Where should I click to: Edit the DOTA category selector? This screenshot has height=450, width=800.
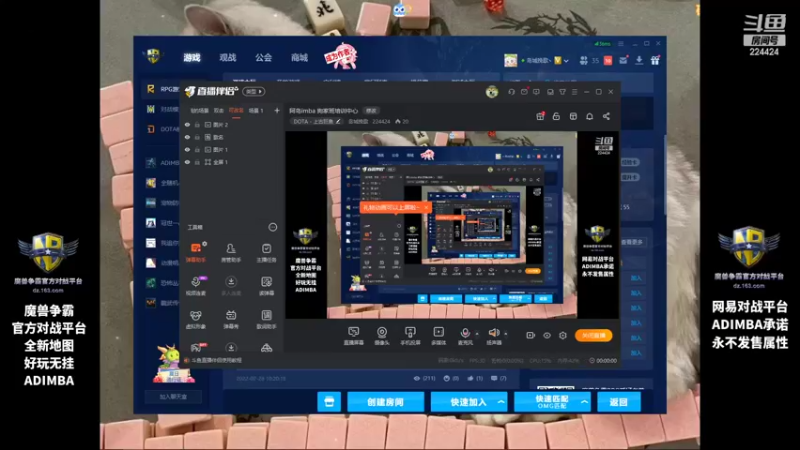tap(317, 121)
